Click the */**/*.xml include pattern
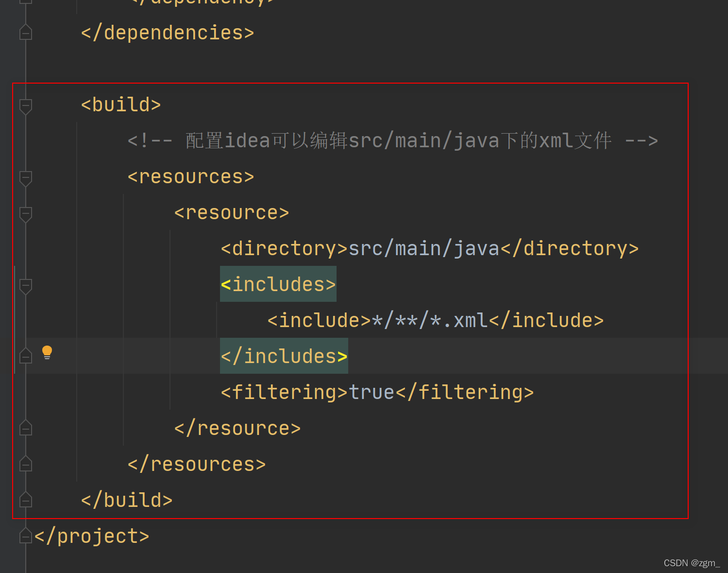The image size is (728, 573). [430, 321]
